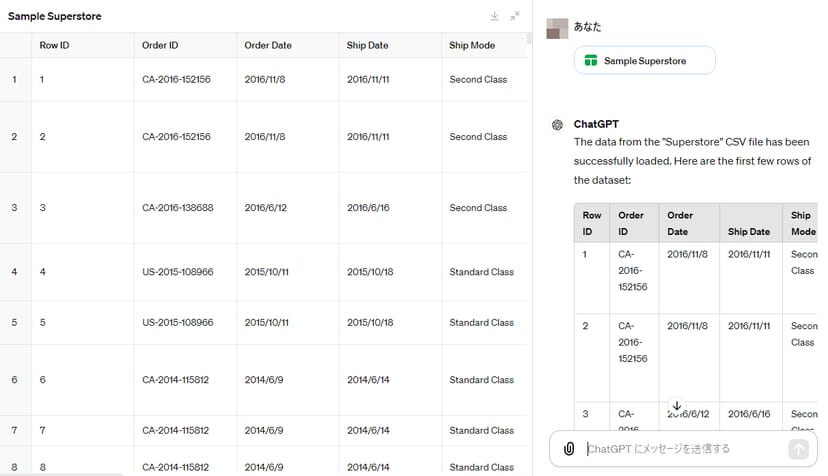
Task: Open the Sample Superstore file attachment chip
Action: [x=644, y=61]
